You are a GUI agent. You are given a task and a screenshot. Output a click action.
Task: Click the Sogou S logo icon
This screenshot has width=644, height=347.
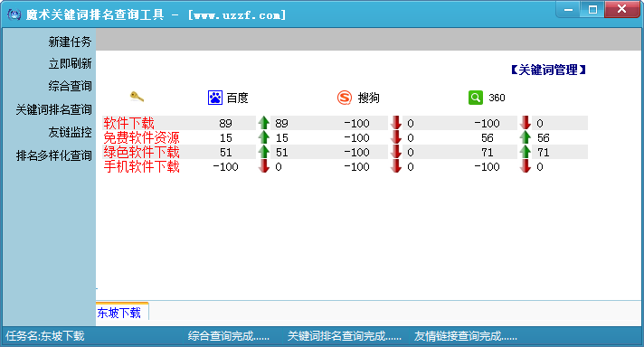pyautogui.click(x=345, y=98)
